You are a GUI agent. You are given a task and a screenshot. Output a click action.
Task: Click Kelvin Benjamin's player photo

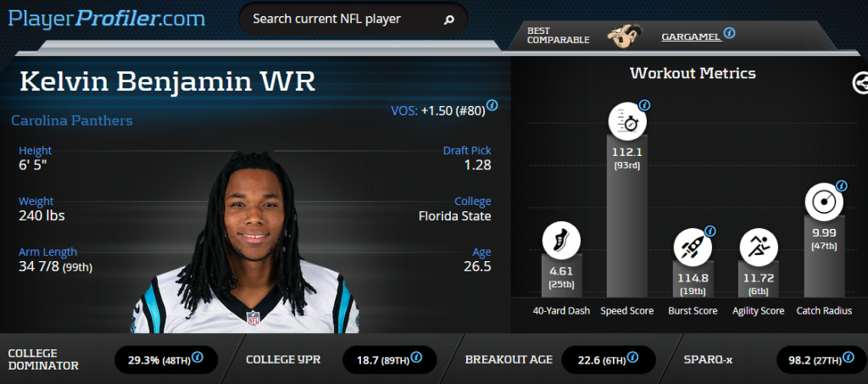[247, 243]
